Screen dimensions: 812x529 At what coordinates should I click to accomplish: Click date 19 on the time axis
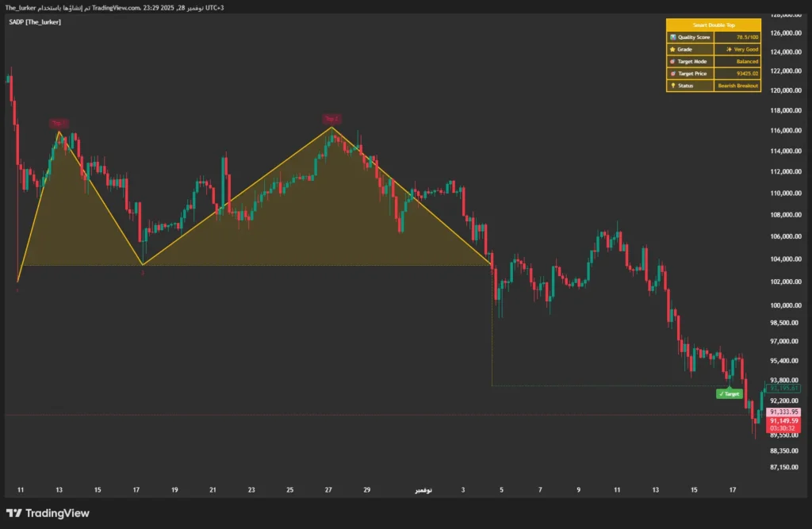pos(174,489)
